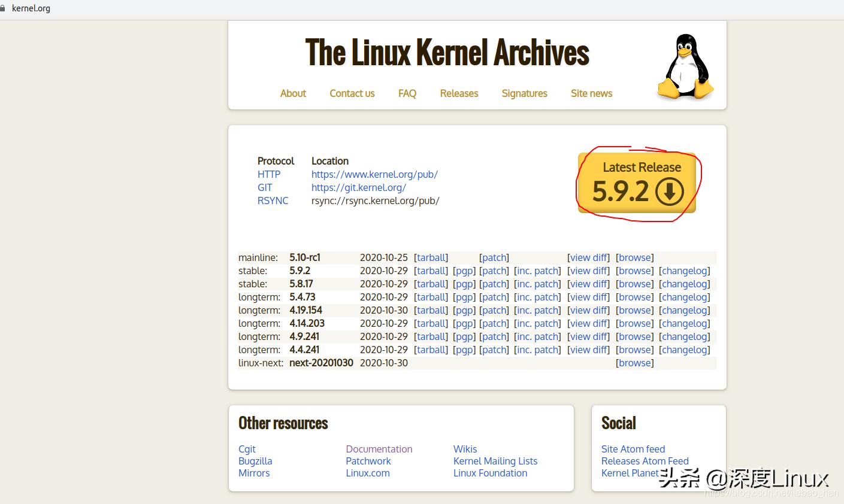Download tarball for stable 5.8.17
Screen dimensions: 844x504
coord(431,284)
